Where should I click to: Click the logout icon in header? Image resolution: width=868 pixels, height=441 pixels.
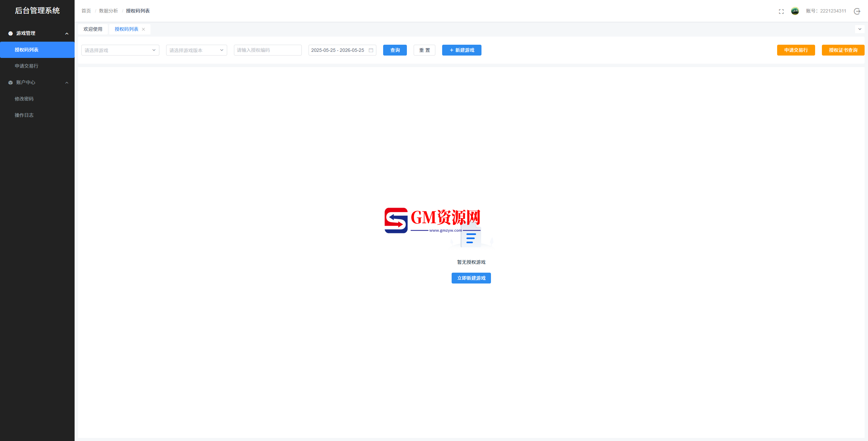857,11
